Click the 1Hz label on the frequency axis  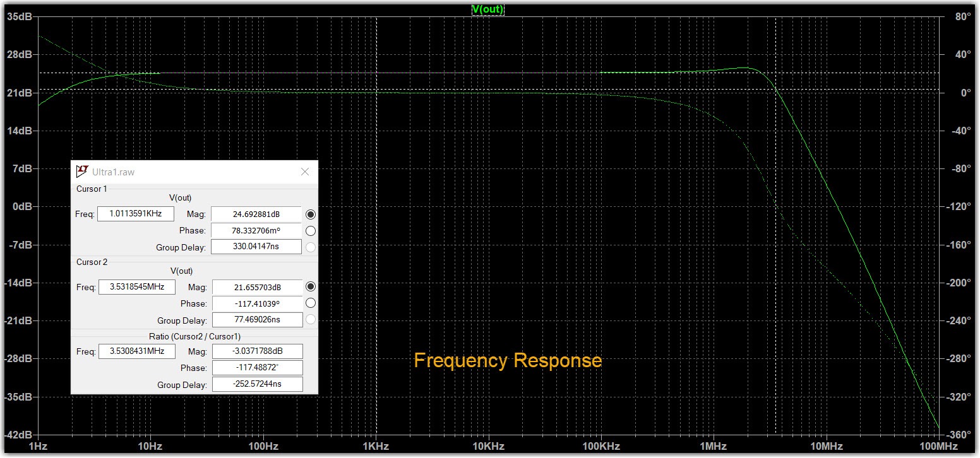39,447
